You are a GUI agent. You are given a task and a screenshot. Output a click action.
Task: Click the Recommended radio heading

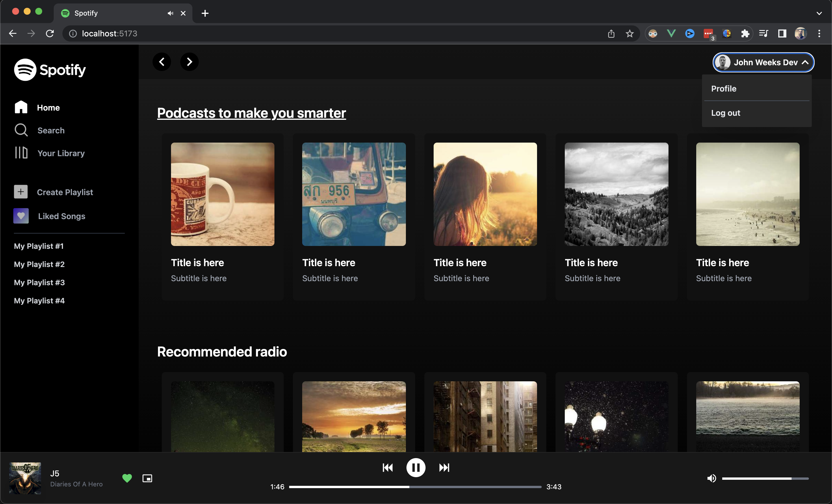[x=222, y=352]
